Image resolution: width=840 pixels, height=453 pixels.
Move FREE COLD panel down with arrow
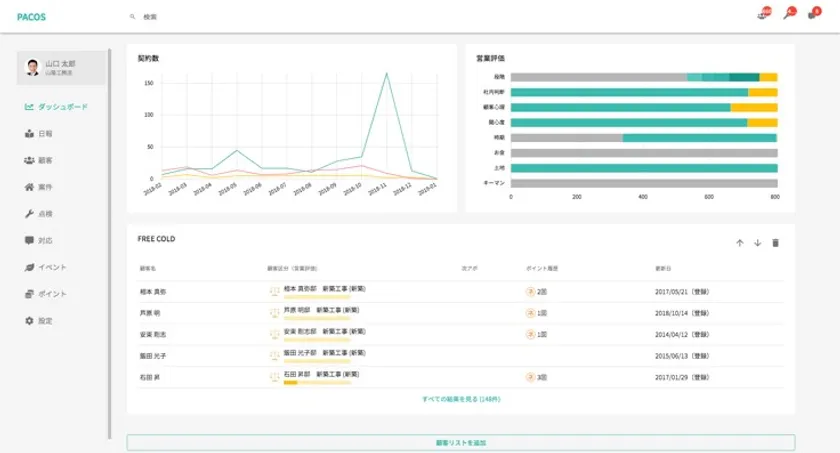click(x=757, y=243)
